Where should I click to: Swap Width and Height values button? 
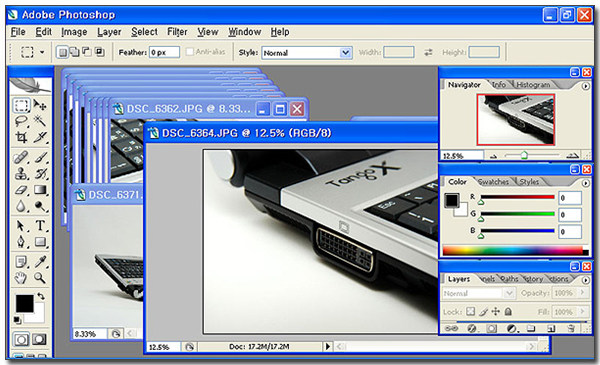point(428,52)
